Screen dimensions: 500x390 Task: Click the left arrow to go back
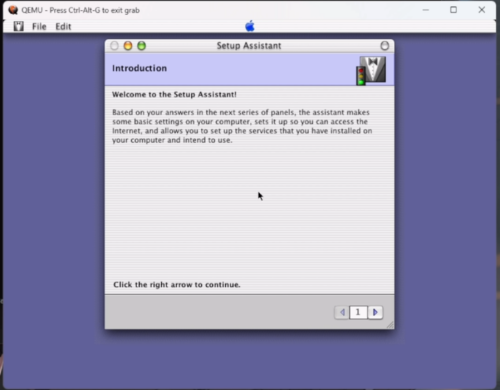tap(342, 312)
